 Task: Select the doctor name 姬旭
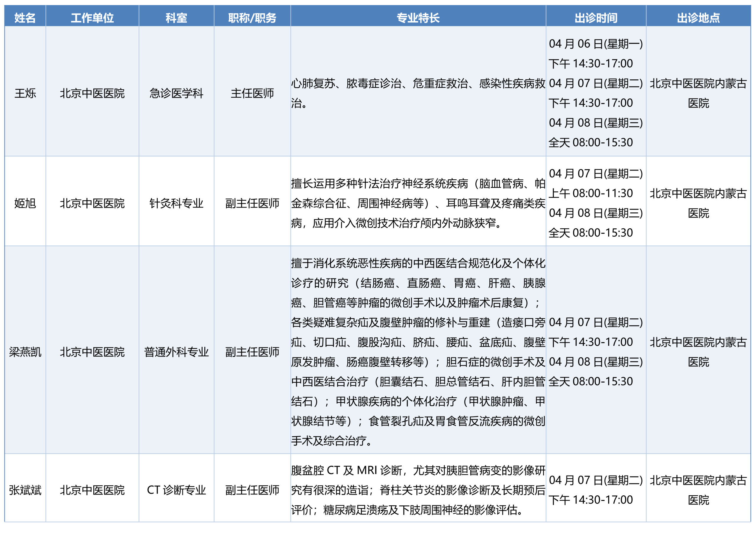pyautogui.click(x=25, y=203)
